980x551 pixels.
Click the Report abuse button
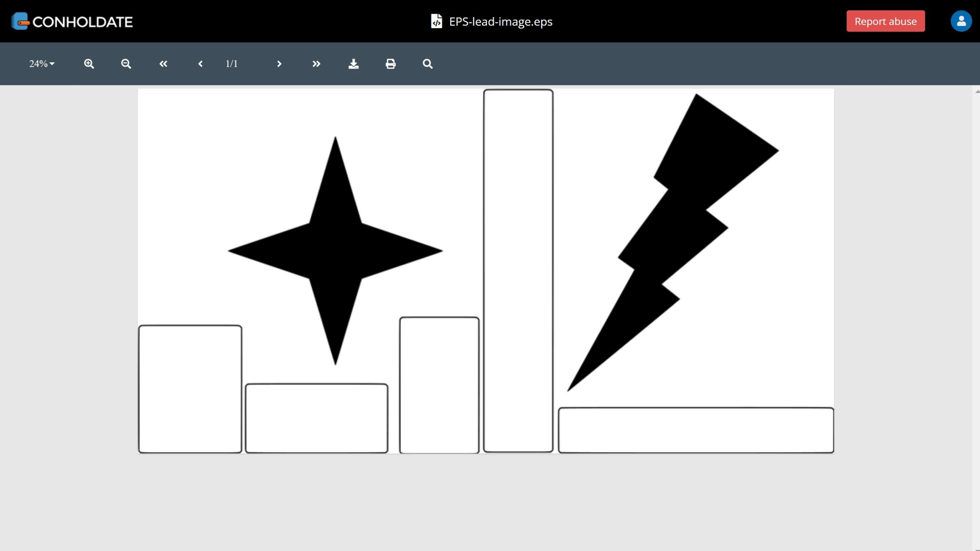(x=885, y=21)
